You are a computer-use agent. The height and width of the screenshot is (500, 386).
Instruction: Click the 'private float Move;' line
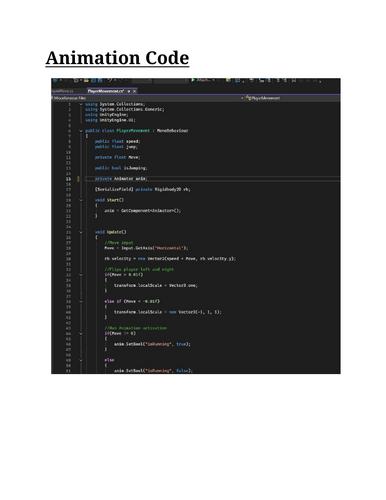pyautogui.click(x=117, y=157)
